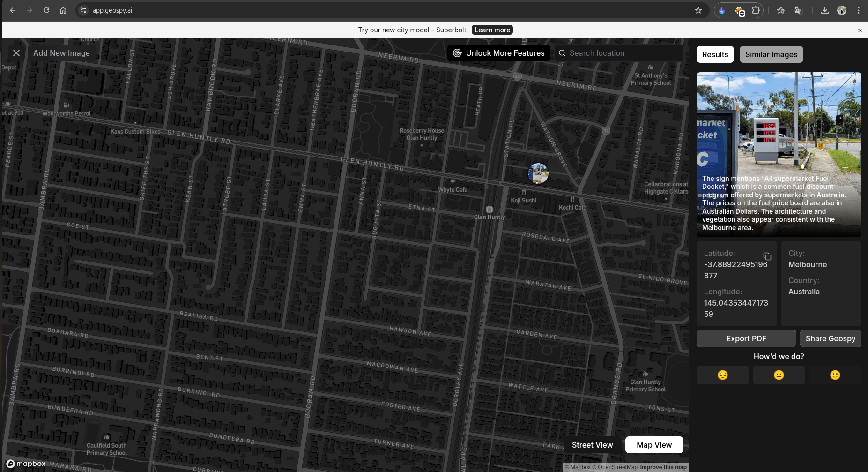Open the browser downloads icon
Image resolution: width=868 pixels, height=472 pixels.
825,10
